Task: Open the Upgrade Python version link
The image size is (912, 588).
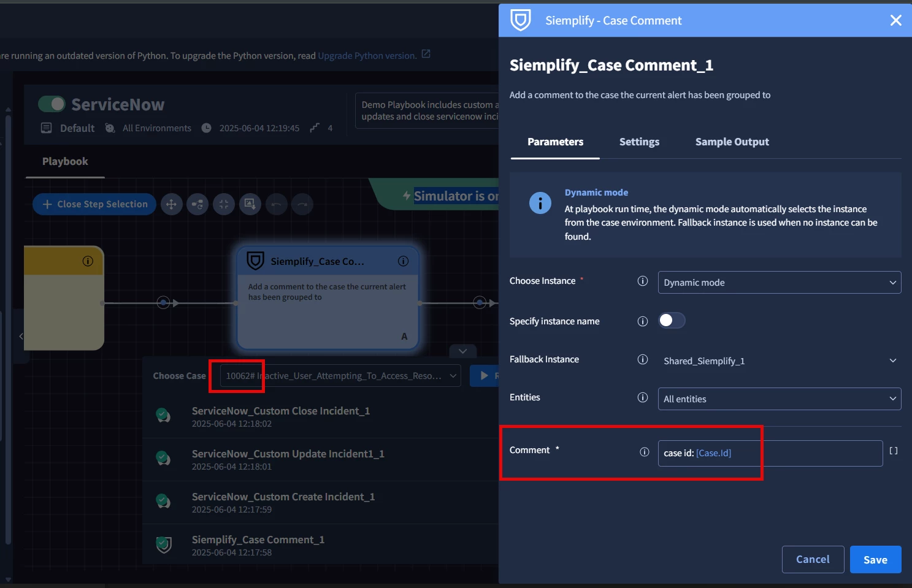Action: coord(367,55)
